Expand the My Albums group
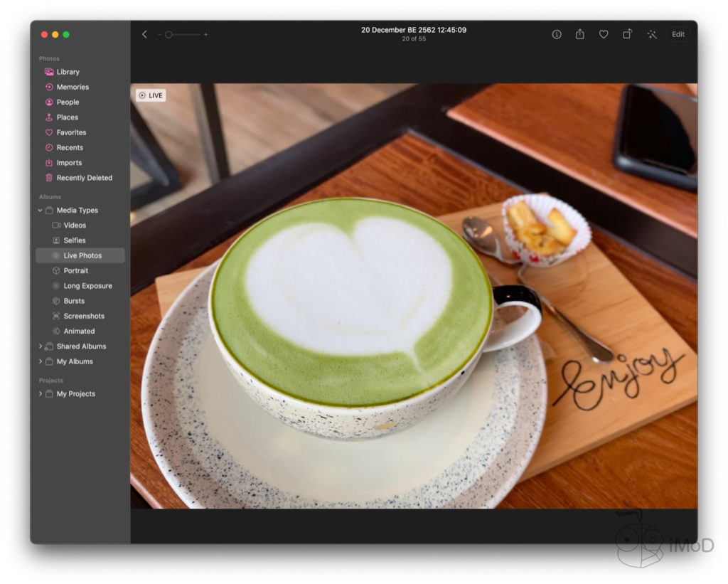 [41, 362]
